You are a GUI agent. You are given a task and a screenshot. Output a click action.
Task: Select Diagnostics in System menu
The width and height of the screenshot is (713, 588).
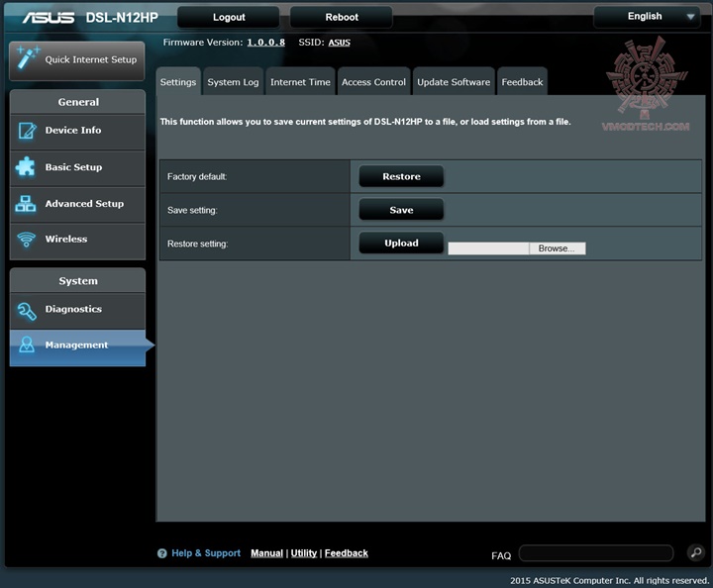pyautogui.click(x=78, y=311)
